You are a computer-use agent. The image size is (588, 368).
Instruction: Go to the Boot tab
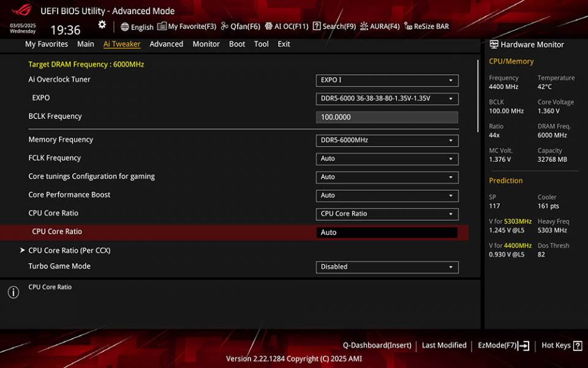(237, 44)
